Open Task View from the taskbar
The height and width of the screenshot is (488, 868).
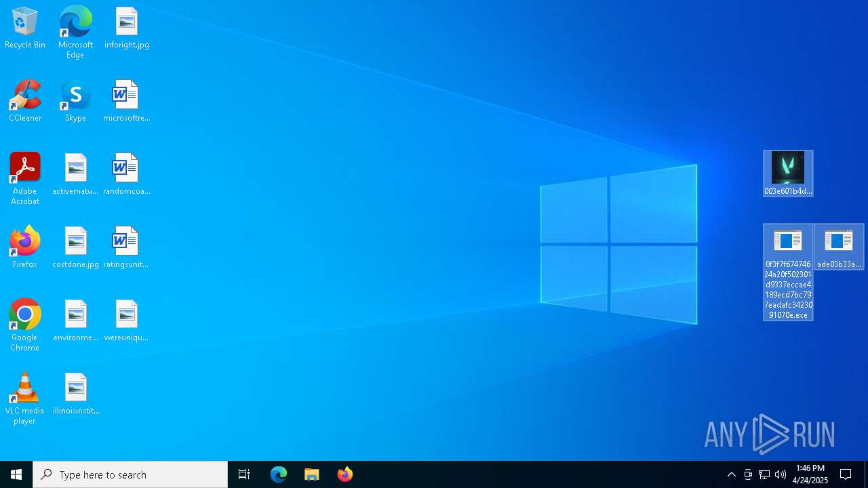(x=244, y=474)
